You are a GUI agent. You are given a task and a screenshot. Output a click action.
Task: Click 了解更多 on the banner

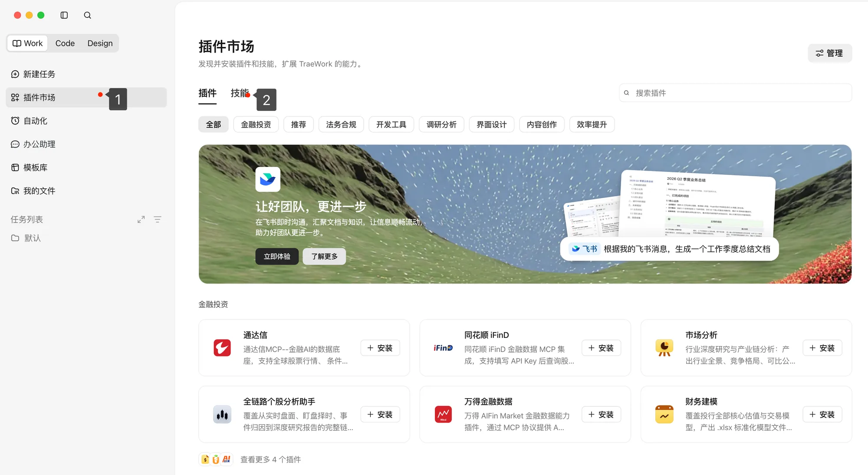click(x=324, y=257)
